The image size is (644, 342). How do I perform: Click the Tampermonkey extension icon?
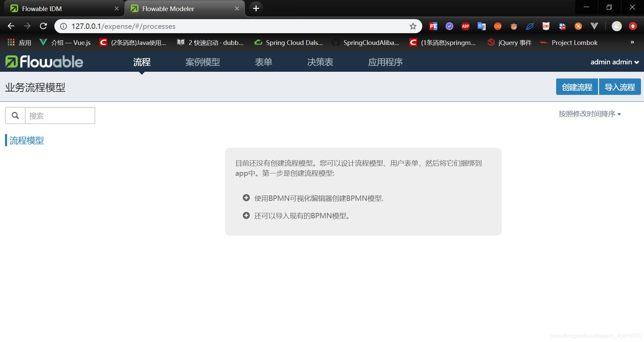point(514,26)
